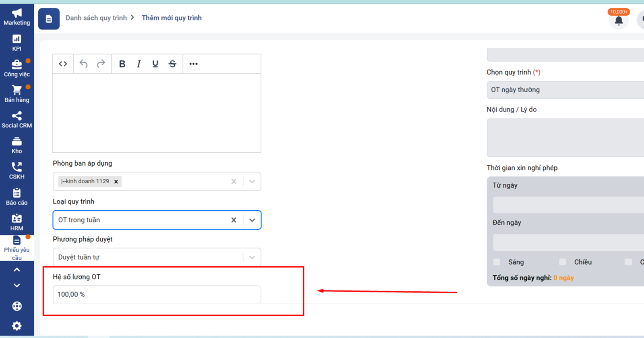
Task: Open the Bán hàng menu item
Action: tap(17, 94)
